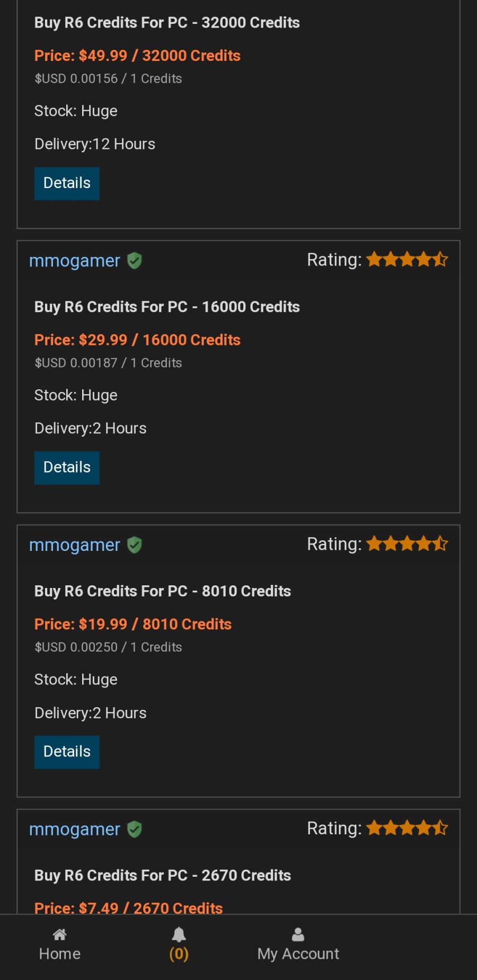Screen dimensions: 477x980
Task: Open My Account tab label
Action: (298, 954)
